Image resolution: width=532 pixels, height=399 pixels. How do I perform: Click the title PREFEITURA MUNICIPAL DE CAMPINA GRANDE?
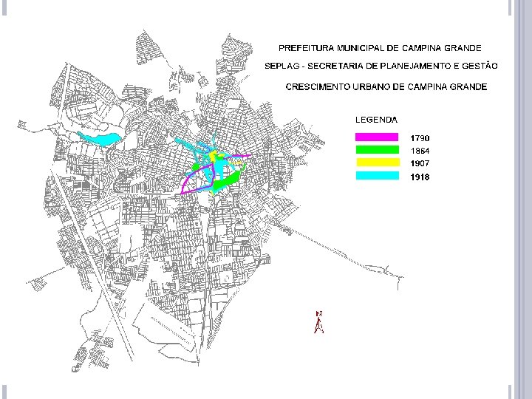[x=380, y=48]
